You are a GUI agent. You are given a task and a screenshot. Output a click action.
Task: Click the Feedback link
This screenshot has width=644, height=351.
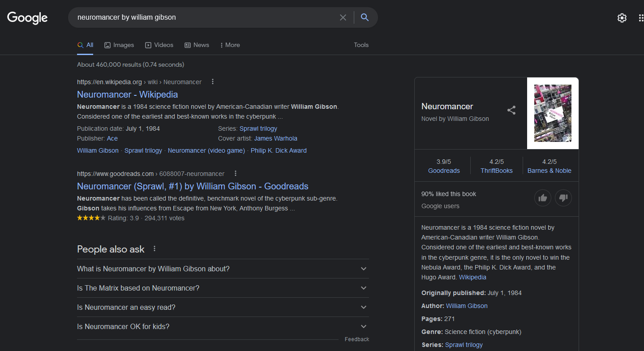[357, 339]
